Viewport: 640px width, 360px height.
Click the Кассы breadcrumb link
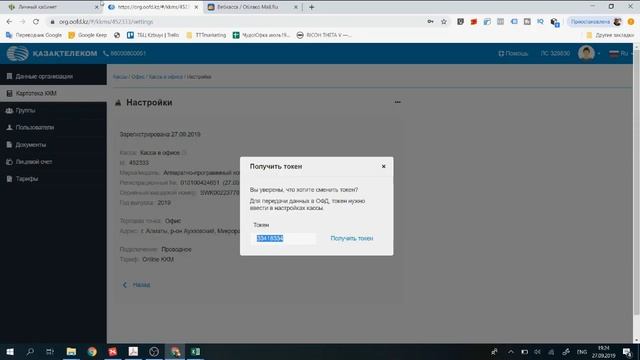click(x=120, y=77)
